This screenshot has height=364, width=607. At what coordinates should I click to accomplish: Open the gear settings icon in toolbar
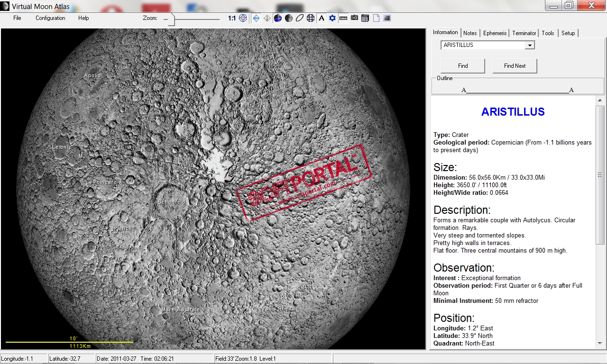pyautogui.click(x=332, y=18)
